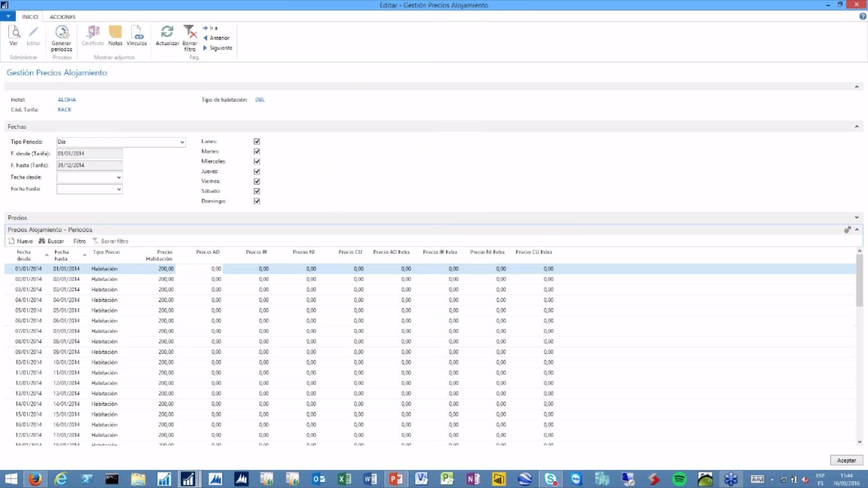Uncheck the Domingo checkbox
Screen dimensions: 868x488
click(x=257, y=201)
